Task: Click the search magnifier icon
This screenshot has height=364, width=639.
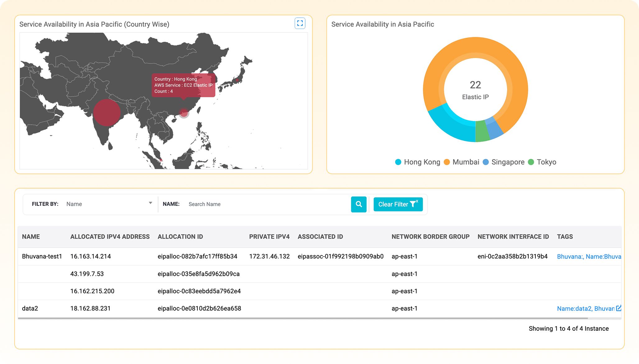Action: [359, 204]
